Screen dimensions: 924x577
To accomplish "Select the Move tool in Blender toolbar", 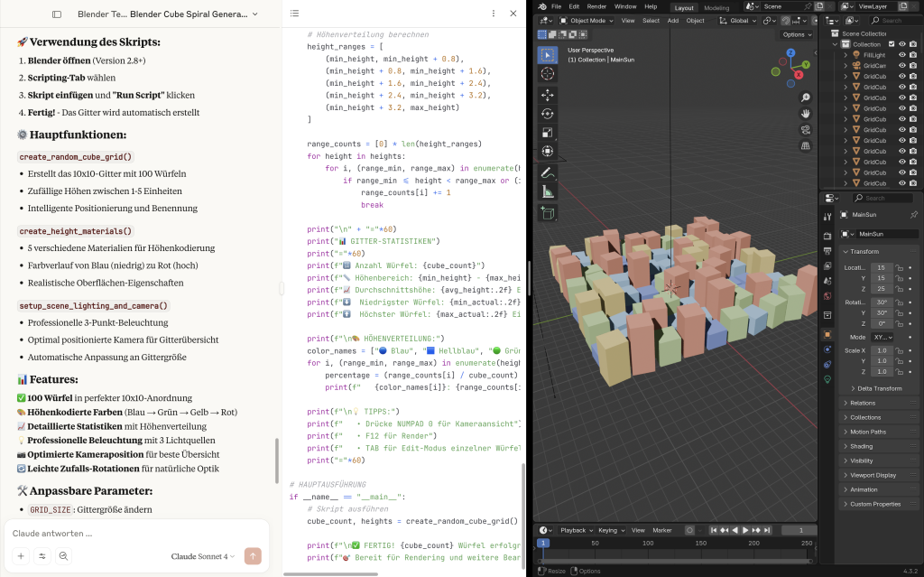I will point(548,95).
